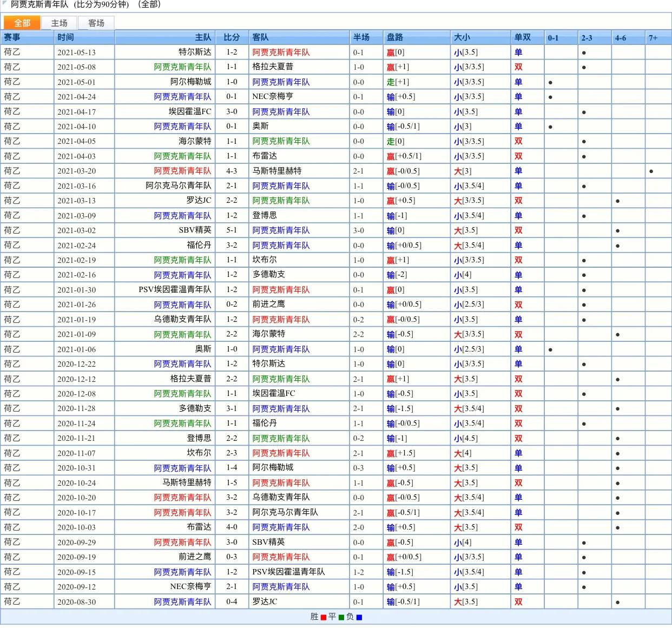Screen dimensions: 672x628
Task: Click the 4-6 goals dot in 2021-03-13 row
Action: coord(617,201)
